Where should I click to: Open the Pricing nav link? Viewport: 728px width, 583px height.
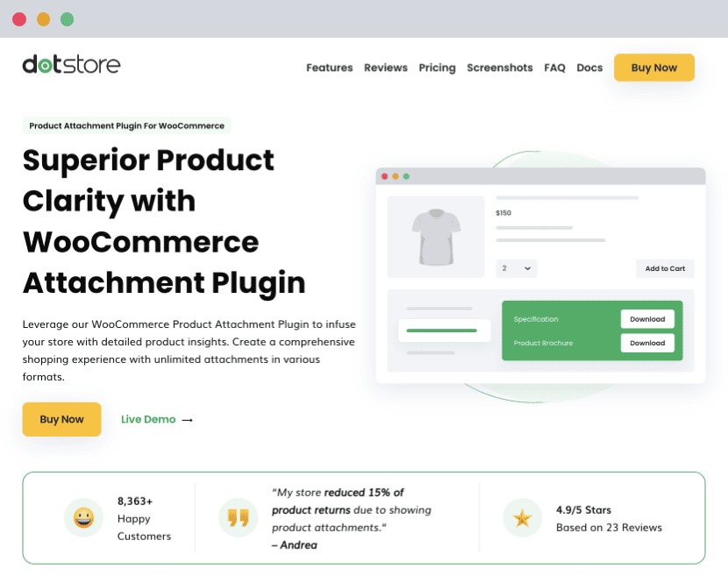437,68
